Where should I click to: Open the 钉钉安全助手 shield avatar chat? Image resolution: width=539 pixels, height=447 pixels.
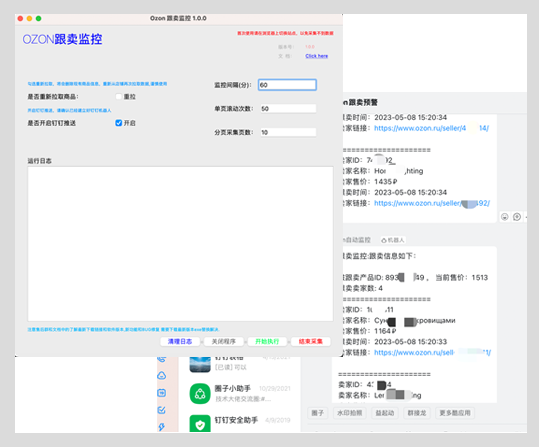coord(200,424)
